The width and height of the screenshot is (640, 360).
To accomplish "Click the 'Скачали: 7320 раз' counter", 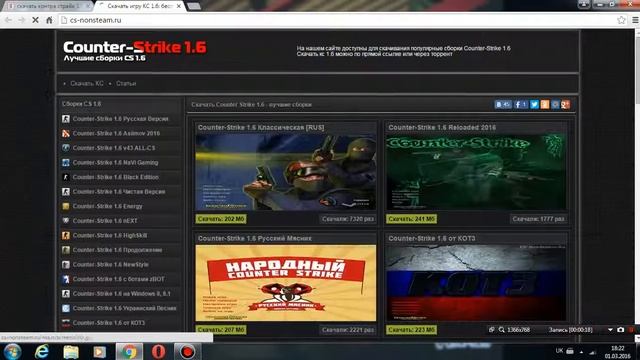I will [x=348, y=219].
